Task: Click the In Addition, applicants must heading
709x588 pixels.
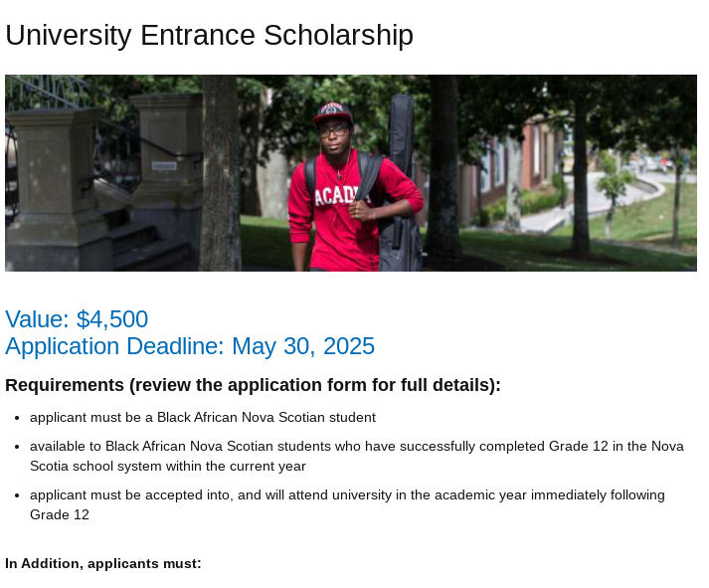Action: [x=103, y=563]
